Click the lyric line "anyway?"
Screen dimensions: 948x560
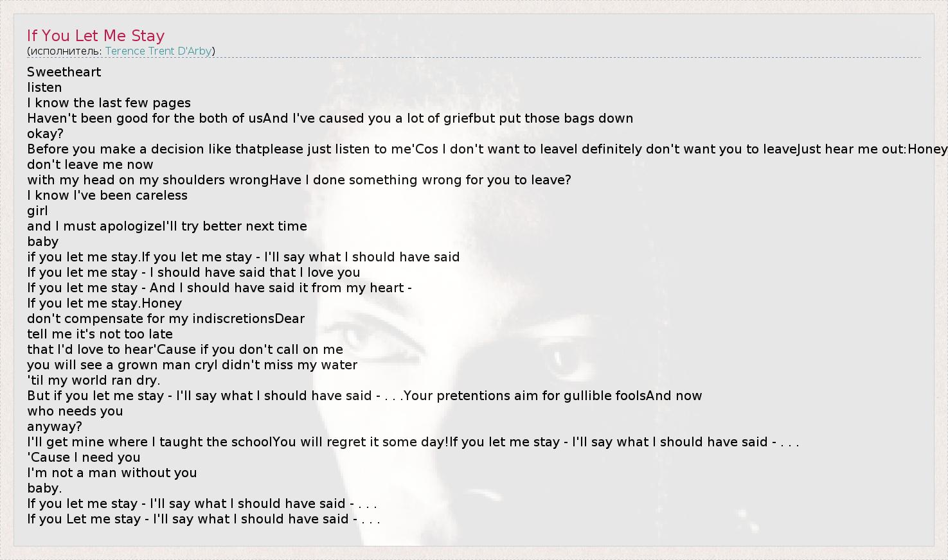[55, 426]
